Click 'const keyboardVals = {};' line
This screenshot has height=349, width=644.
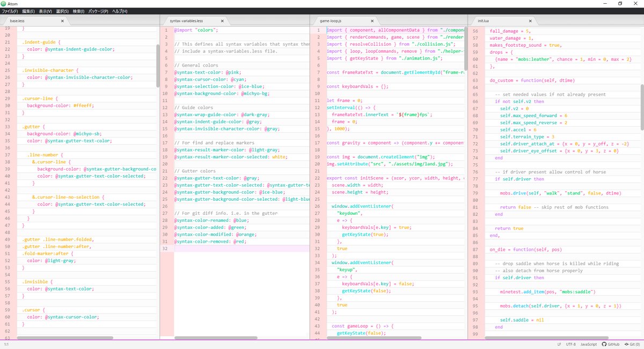pos(357,86)
